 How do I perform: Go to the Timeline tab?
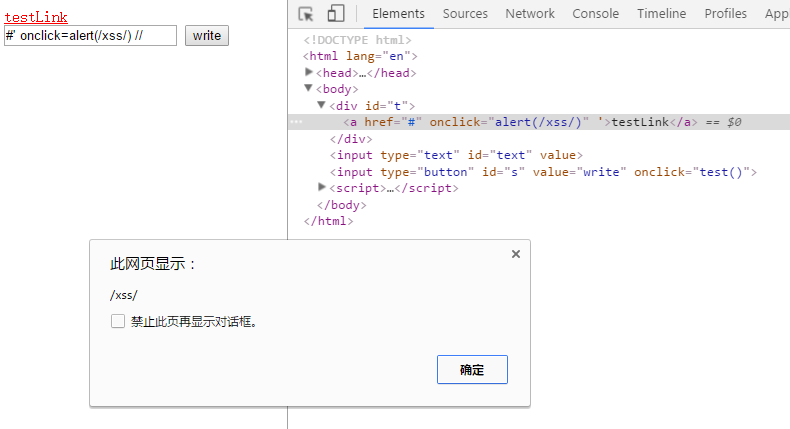pyautogui.click(x=662, y=14)
